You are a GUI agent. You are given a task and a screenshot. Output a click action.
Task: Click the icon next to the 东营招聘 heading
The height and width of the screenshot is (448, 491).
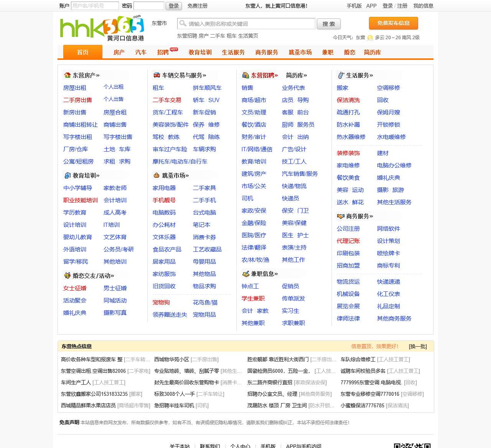245,75
